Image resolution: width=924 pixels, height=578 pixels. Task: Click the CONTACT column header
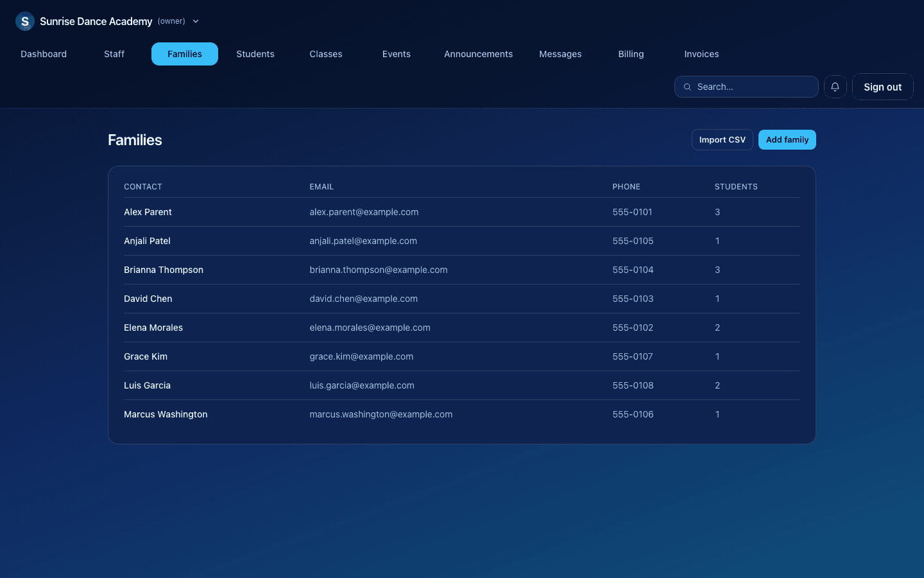click(x=143, y=187)
